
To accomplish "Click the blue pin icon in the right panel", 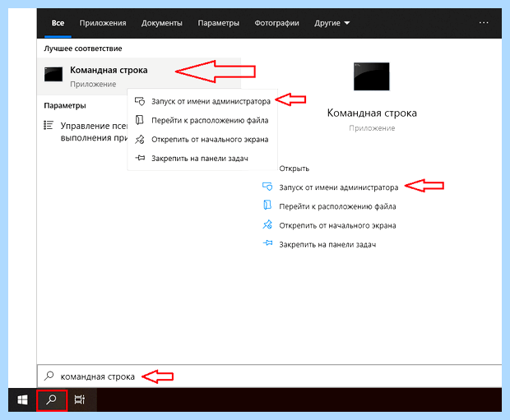I will tap(267, 243).
